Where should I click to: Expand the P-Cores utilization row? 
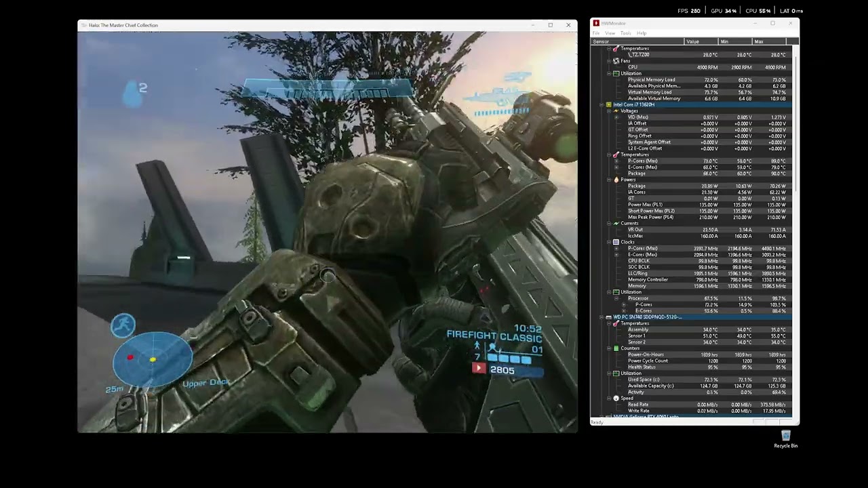click(624, 304)
